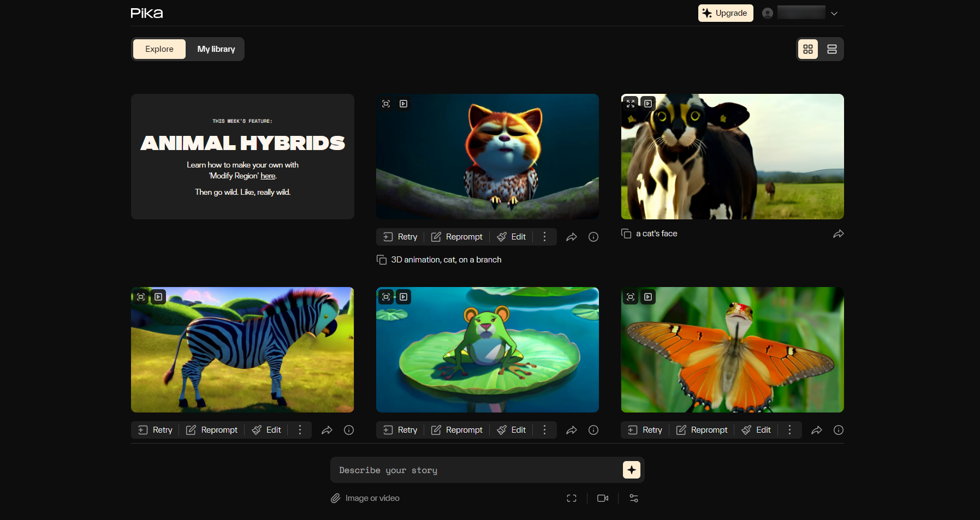Play the frog on lily pad thumbnail
The width and height of the screenshot is (980, 520).
403,297
